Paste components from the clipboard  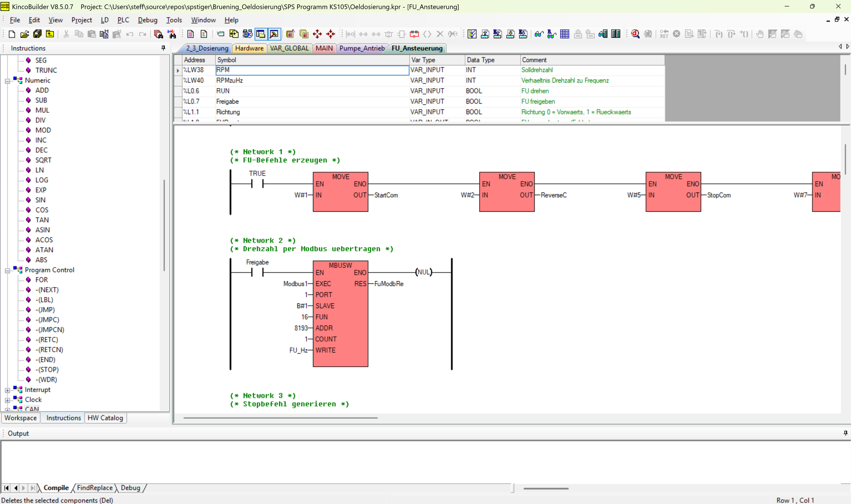[91, 34]
